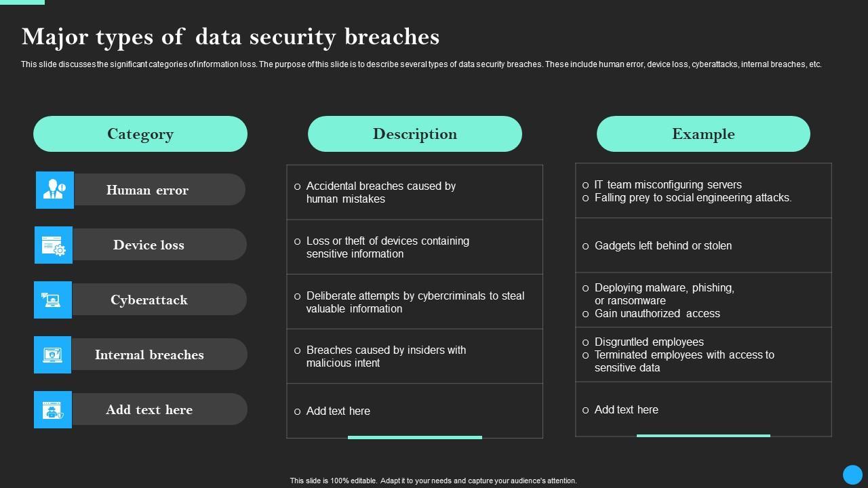868x488 pixels.
Task: Click the teal accent bar under Description table
Action: pyautogui.click(x=415, y=437)
